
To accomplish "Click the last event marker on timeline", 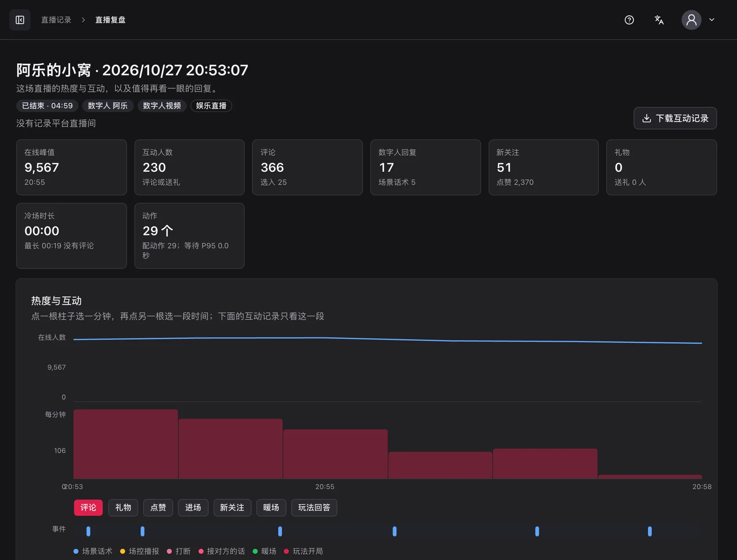I will 649,531.
